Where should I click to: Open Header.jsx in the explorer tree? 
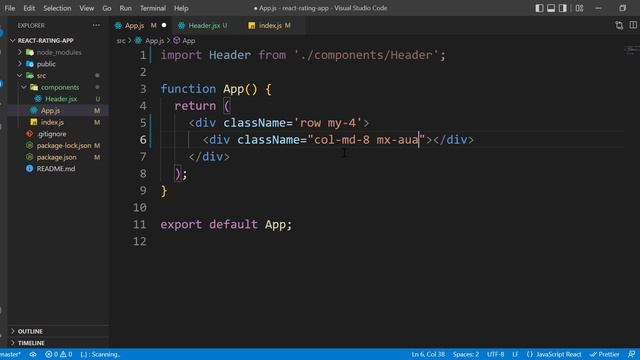click(61, 99)
